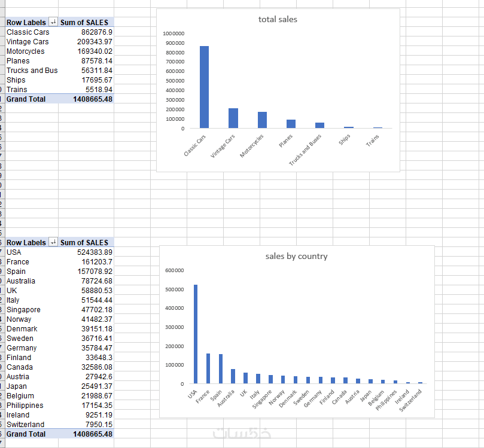
Task: Select the France row label cell
Action: (x=32, y=261)
